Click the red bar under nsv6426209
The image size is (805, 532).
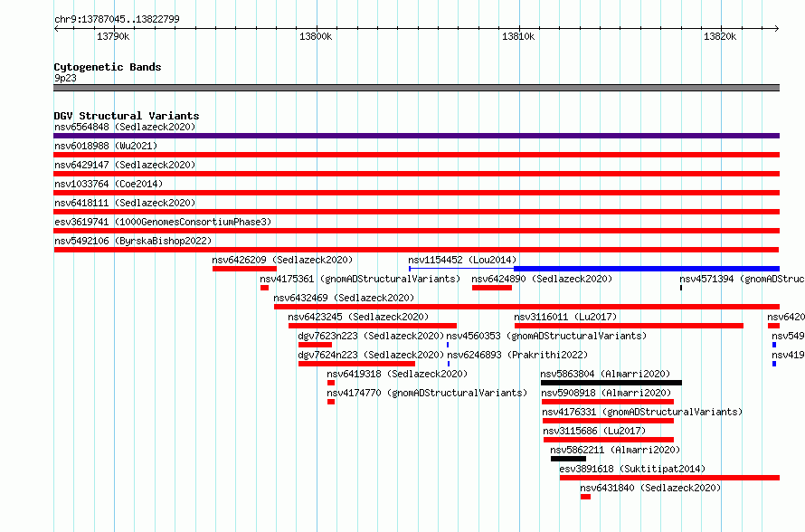point(244,269)
